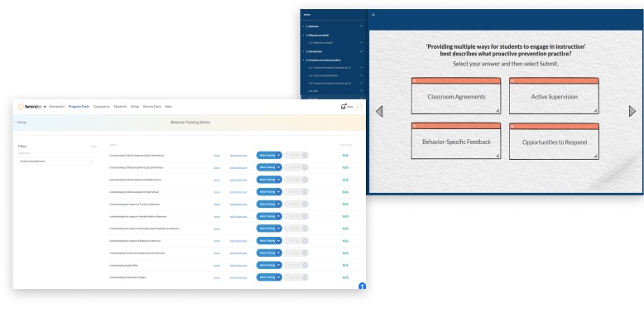This screenshot has height=313, width=644.
Task: Choose the Active Supervision answer card
Action: point(554,96)
